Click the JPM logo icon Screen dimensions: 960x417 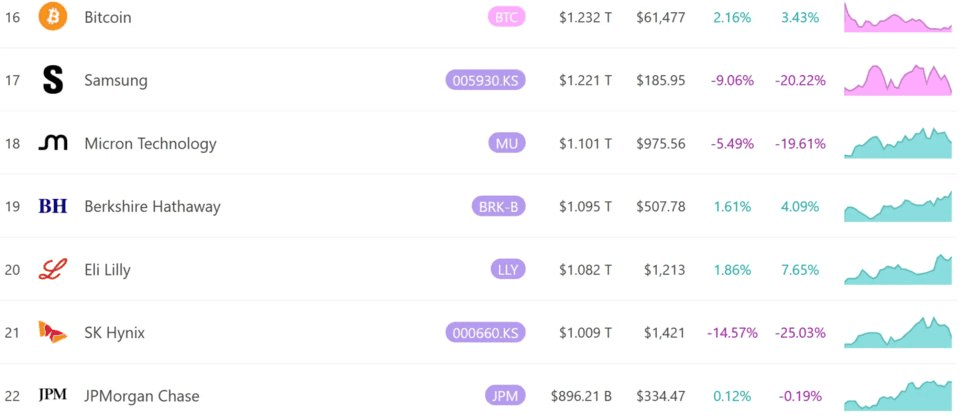point(53,396)
